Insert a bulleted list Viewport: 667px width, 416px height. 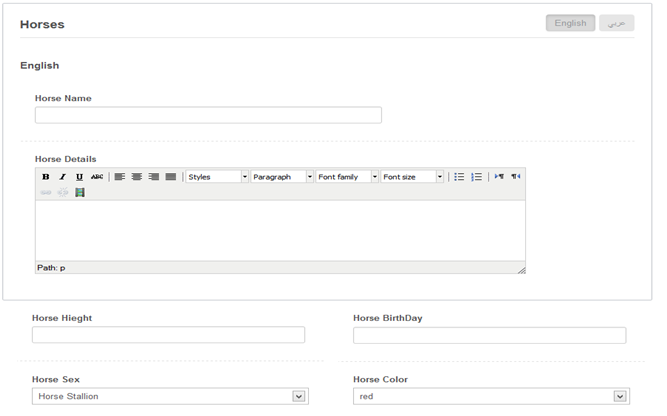coord(459,177)
